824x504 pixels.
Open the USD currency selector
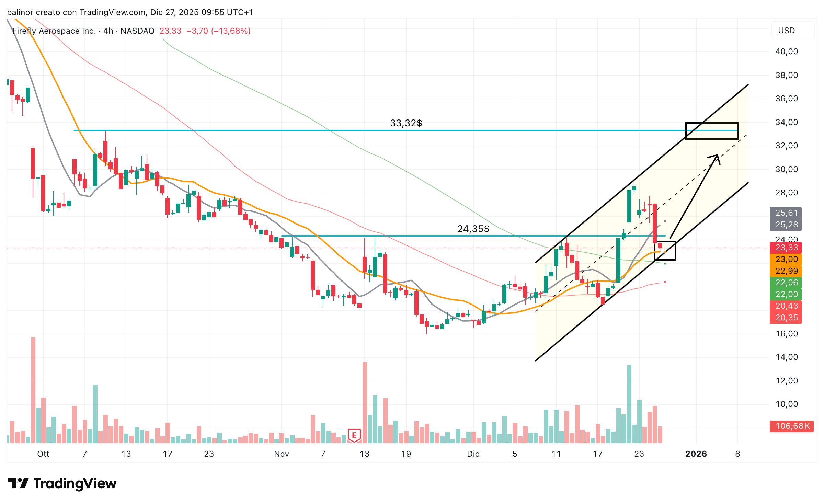[793, 31]
